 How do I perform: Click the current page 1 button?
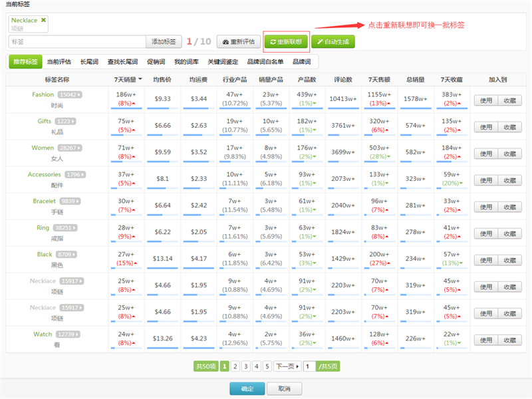224,366
